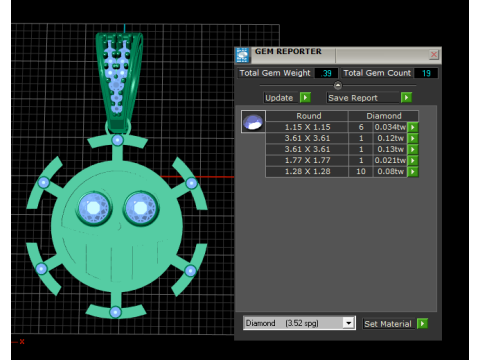The height and width of the screenshot is (360, 480).
Task: Click green arrow next to Save Report
Action: pyautogui.click(x=406, y=97)
